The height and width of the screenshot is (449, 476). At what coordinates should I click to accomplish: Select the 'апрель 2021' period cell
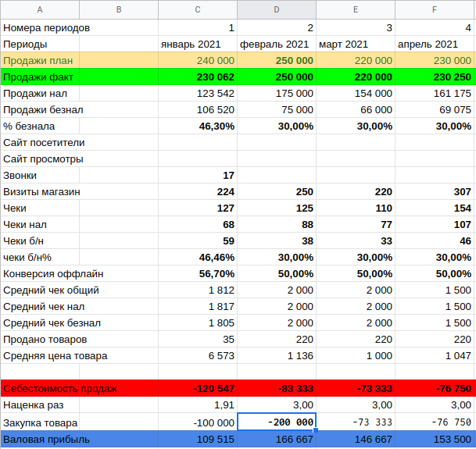point(435,45)
